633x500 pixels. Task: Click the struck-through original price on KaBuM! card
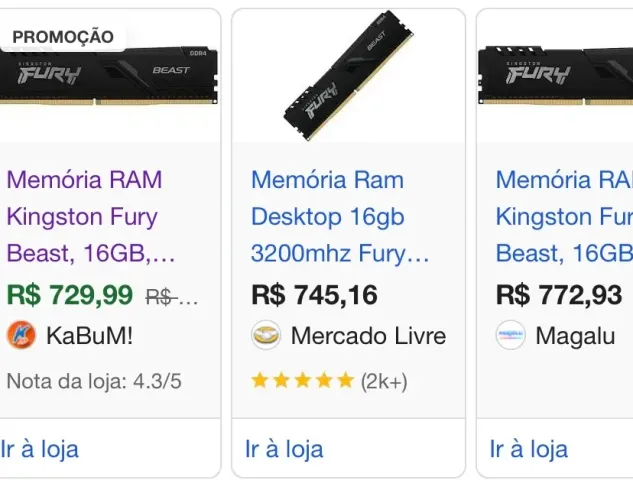tap(172, 298)
